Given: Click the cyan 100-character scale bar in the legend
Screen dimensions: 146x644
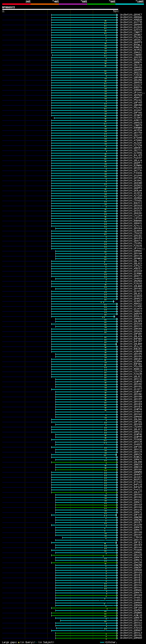Looking at the screenshot, I should click(102, 642).
